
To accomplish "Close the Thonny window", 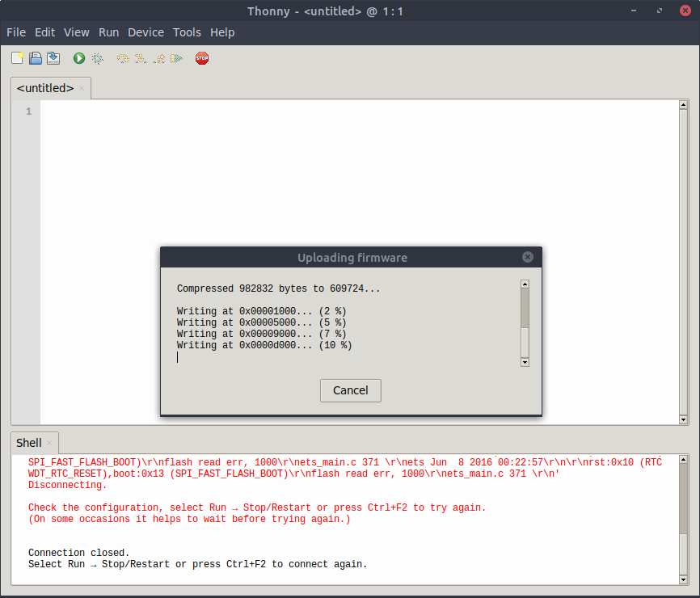I will pos(685,11).
